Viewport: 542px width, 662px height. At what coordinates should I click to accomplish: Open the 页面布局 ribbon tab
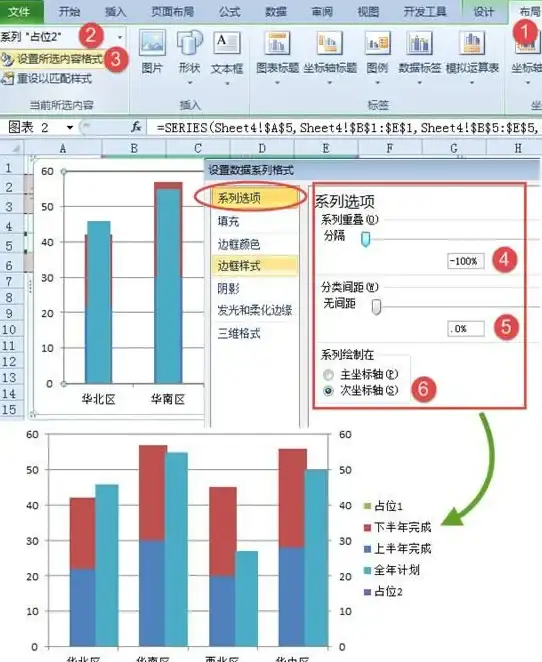click(172, 11)
